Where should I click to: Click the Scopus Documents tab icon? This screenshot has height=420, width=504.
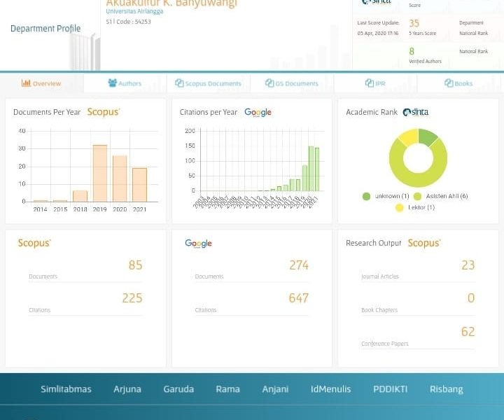(x=179, y=83)
